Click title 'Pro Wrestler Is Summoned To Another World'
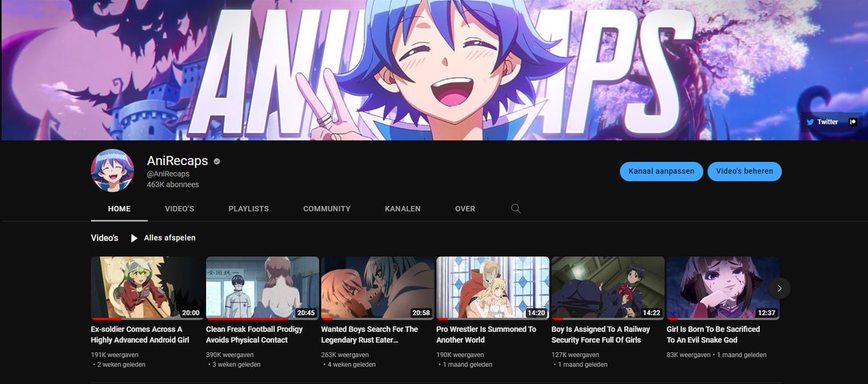868x384 pixels. (487, 335)
